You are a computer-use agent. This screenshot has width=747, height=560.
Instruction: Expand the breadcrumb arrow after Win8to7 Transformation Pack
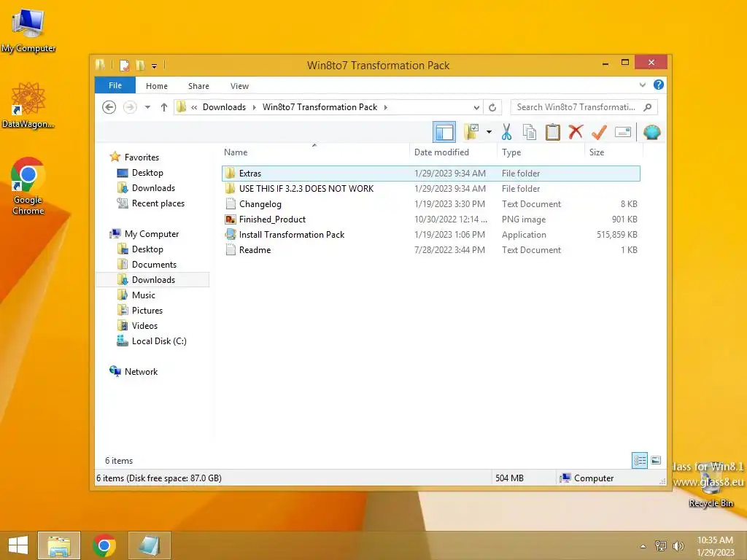(385, 107)
